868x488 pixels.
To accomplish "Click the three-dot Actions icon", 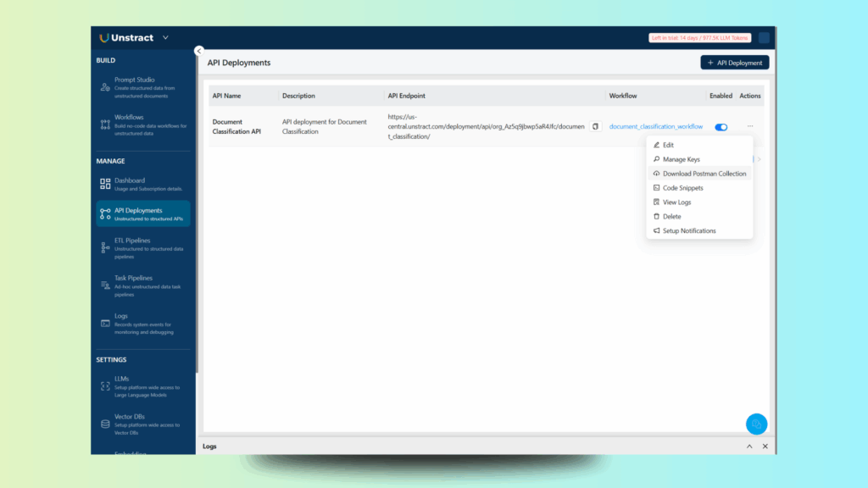I will click(749, 127).
